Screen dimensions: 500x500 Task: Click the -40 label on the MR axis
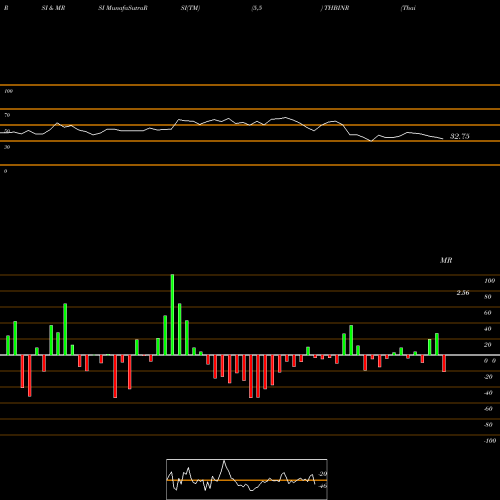point(488,393)
